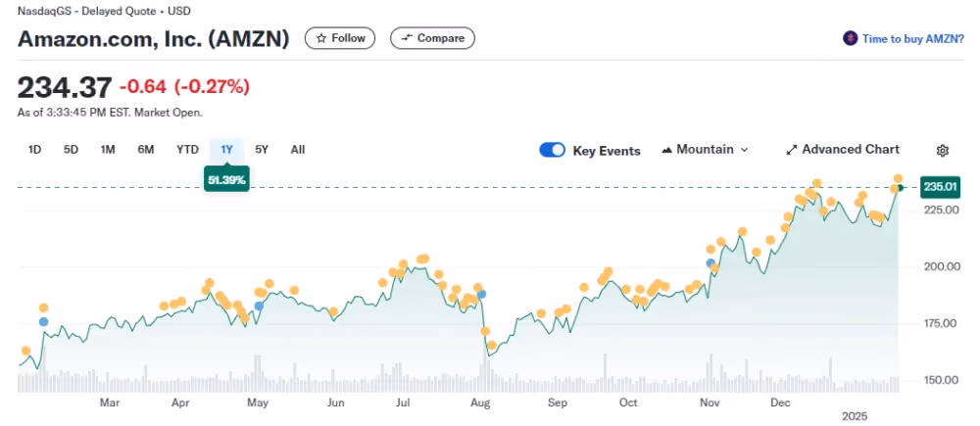Viewport: 980px width, 426px height.
Task: Click the 234.37 stock price
Action: pyautogui.click(x=65, y=87)
